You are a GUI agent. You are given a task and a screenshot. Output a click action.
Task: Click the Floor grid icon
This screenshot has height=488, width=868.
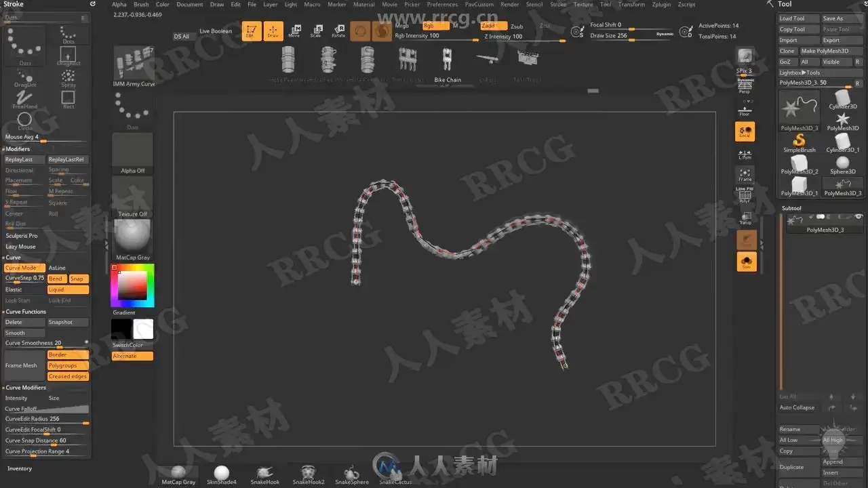(745, 110)
